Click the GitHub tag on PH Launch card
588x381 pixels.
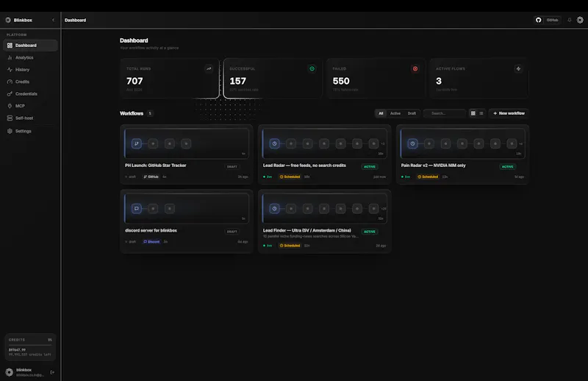pyautogui.click(x=151, y=177)
